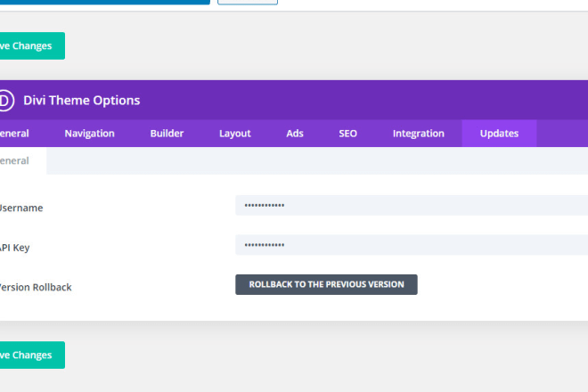Open the Integration tab
The height and width of the screenshot is (392, 588).
pyautogui.click(x=419, y=133)
